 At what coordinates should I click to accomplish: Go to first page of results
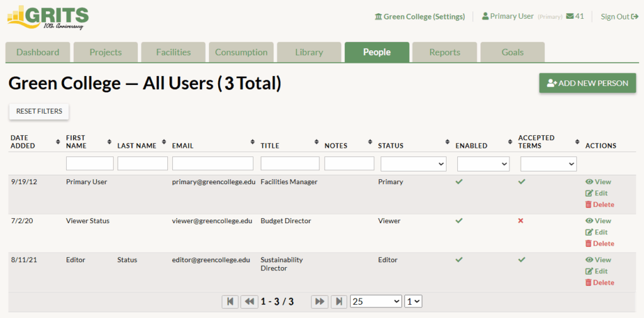[x=230, y=302]
